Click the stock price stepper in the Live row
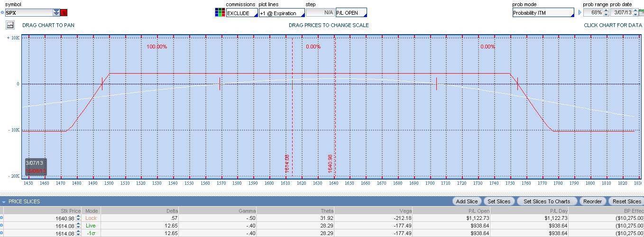Viewport: 644px width, 237px height. [78, 226]
